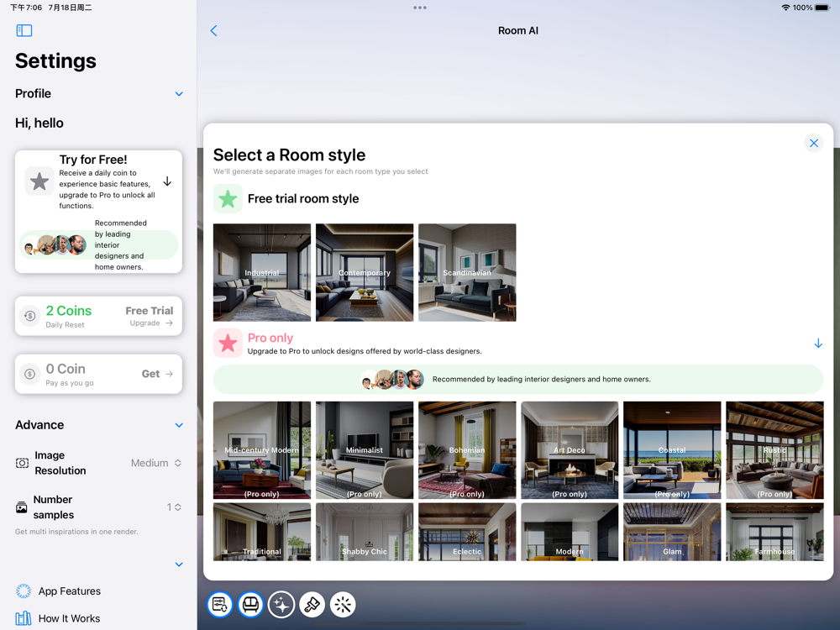
Task: Click the App Features sparkle icon
Action: click(24, 591)
